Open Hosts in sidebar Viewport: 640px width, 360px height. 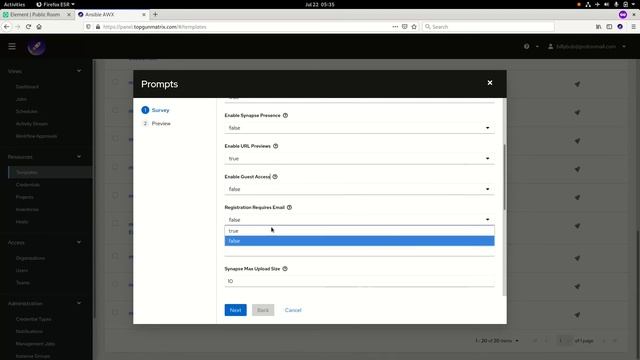click(22, 222)
